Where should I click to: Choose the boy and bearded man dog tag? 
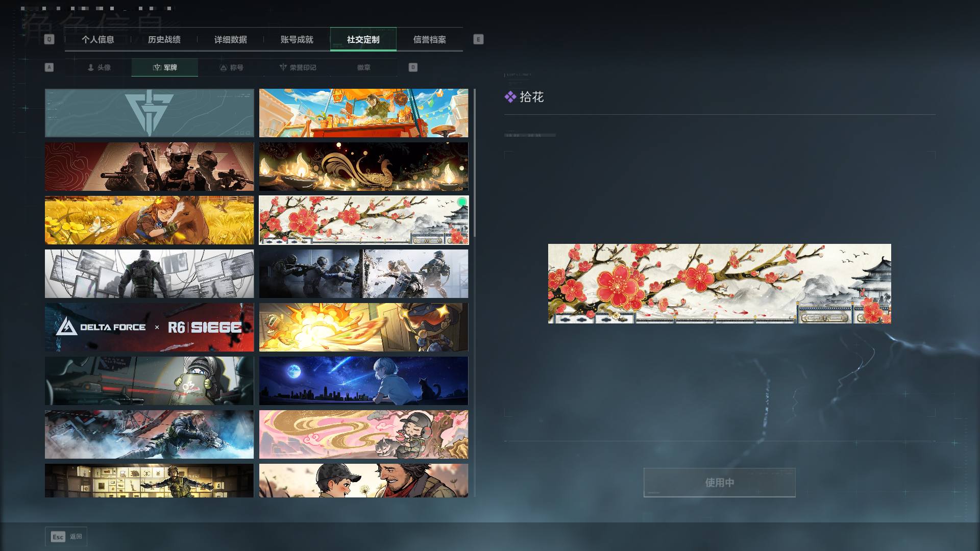point(363,480)
